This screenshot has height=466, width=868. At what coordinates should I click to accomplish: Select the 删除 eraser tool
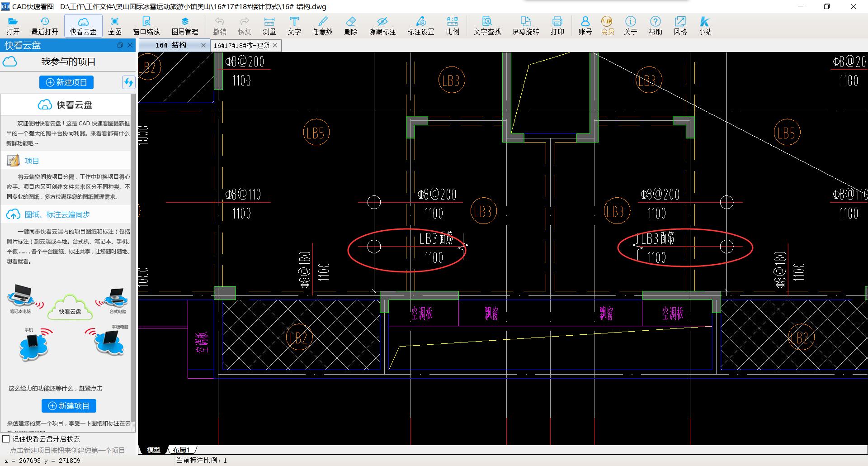[x=351, y=26]
